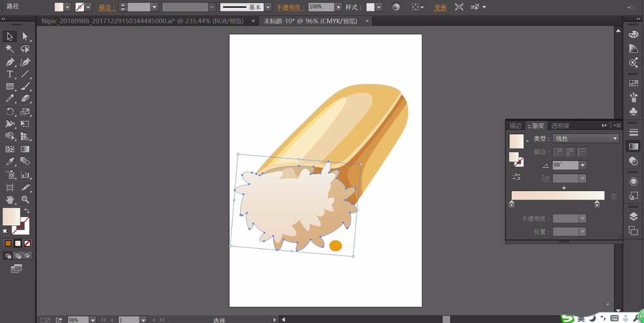Select the Warp/Width tool
This screenshot has height=323, width=644.
point(10,124)
